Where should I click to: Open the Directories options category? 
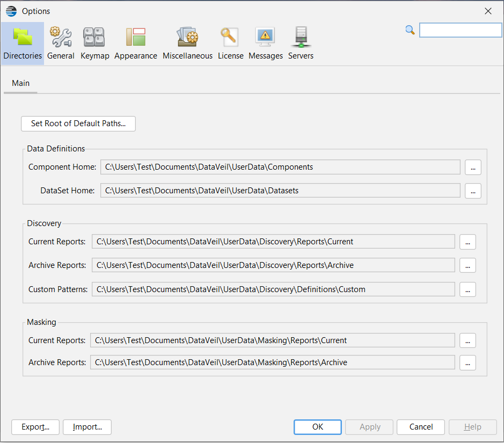(23, 43)
